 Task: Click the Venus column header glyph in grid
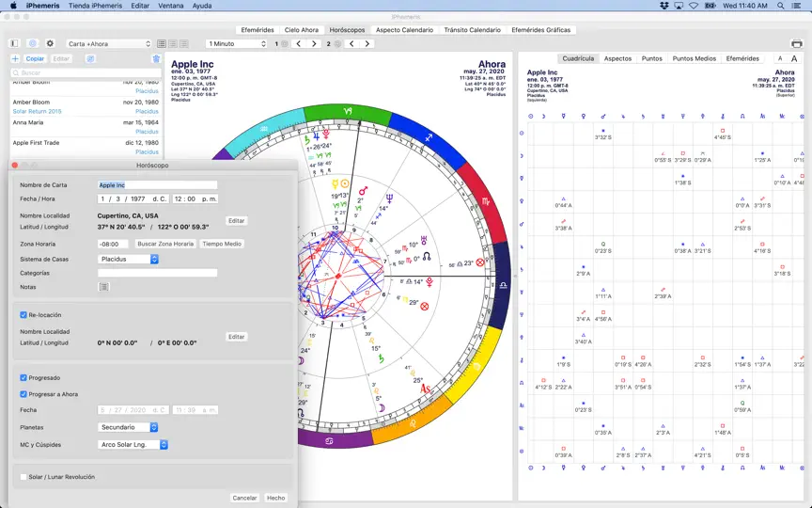click(583, 116)
